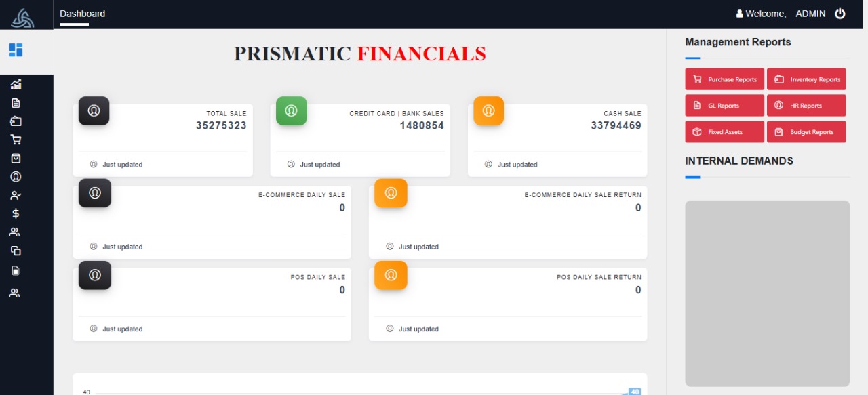Open the wallet-folder icon in sidebar
This screenshot has height=395, width=868.
pos(16,121)
